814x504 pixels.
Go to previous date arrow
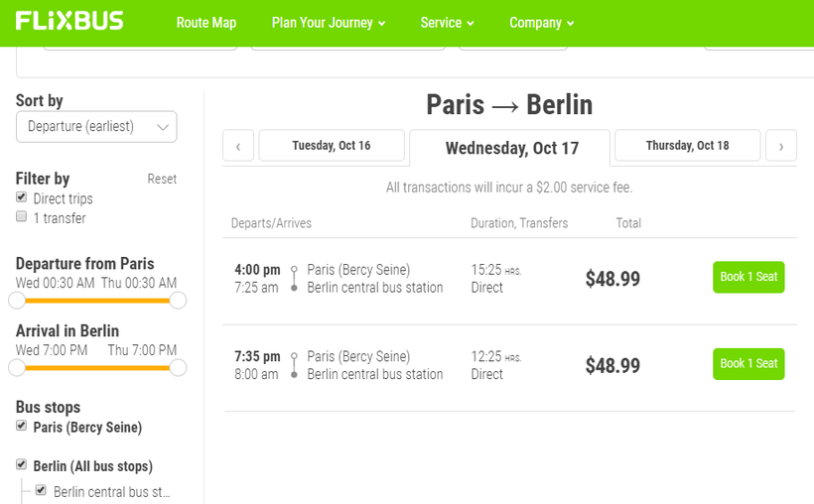coord(238,146)
